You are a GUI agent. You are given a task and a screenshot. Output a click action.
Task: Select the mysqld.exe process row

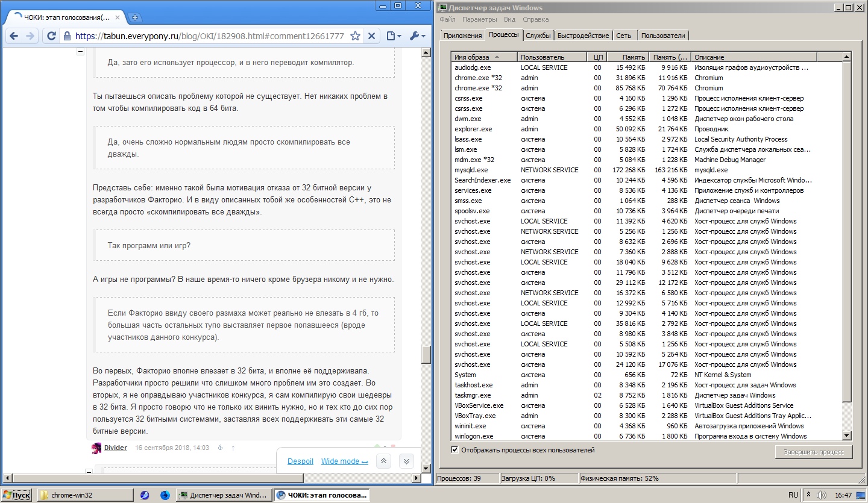471,170
